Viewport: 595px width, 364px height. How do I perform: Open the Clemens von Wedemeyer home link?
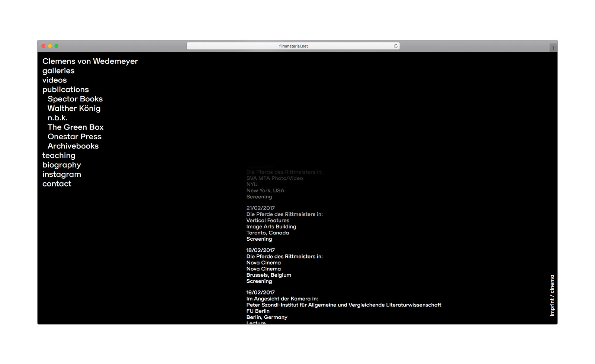coord(90,61)
